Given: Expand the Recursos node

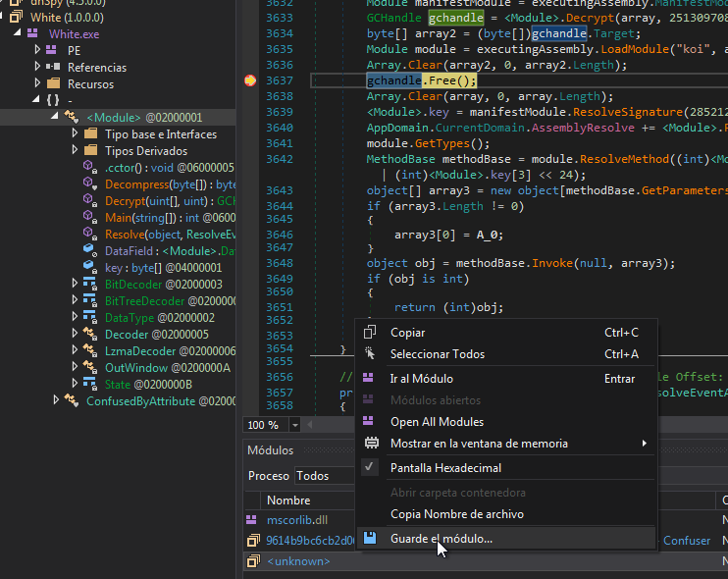Looking at the screenshot, I should point(37,83).
